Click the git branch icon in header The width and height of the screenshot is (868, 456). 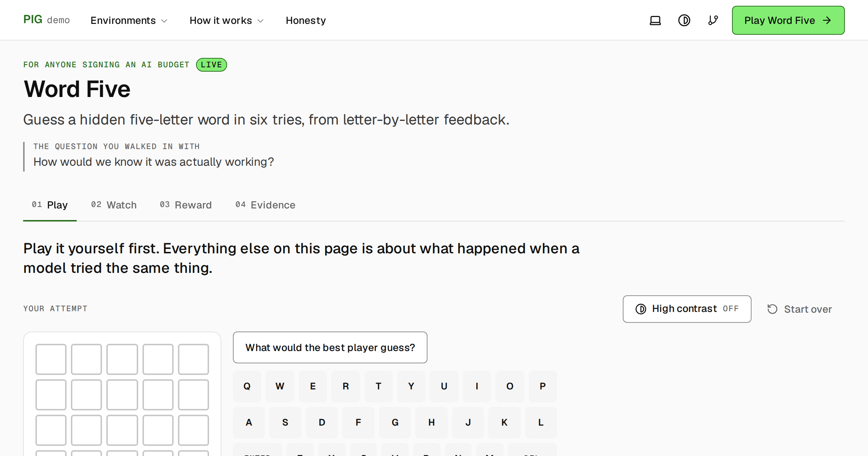713,20
